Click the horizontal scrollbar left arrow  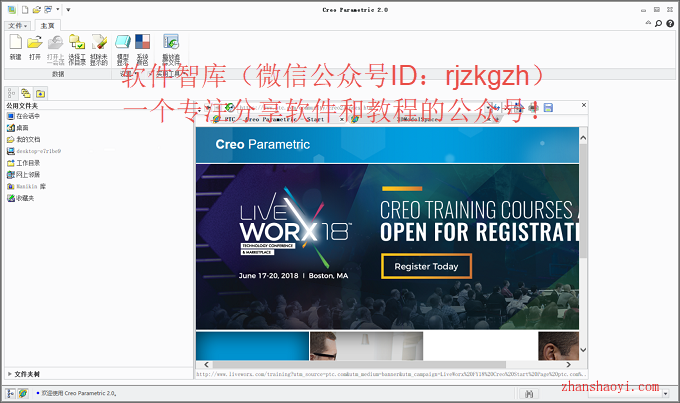tap(206, 365)
